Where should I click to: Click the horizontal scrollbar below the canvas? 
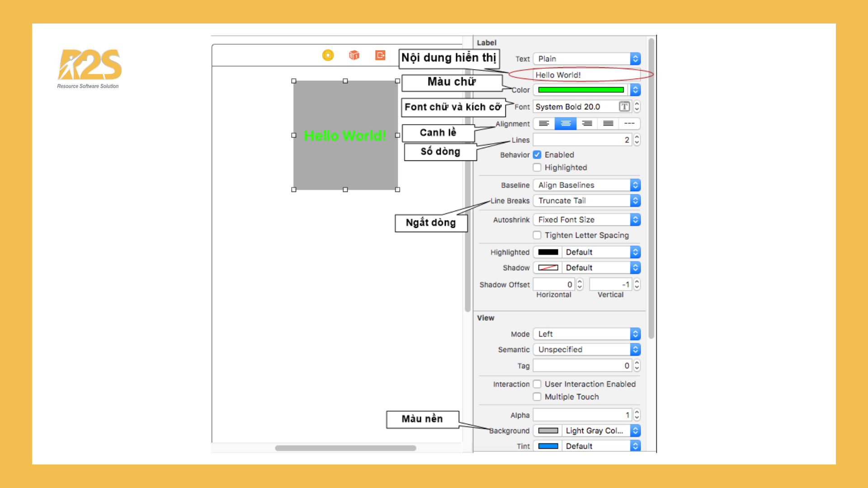345,448
